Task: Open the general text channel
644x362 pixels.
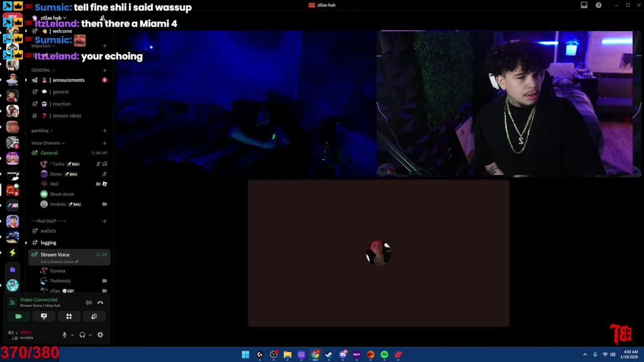Action: (69, 92)
